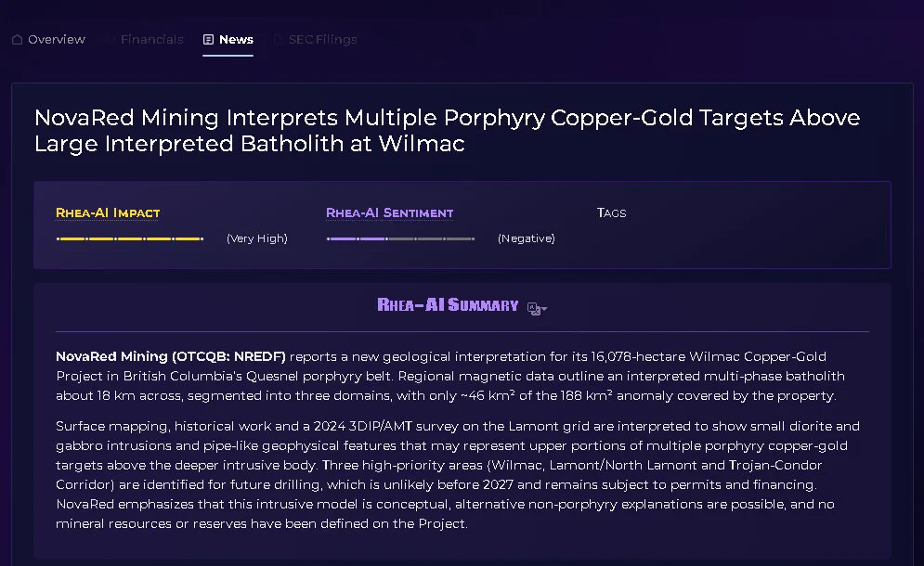Viewport: 924px width, 566px height.
Task: Click the yellow impact level bar
Action: pyautogui.click(x=130, y=238)
